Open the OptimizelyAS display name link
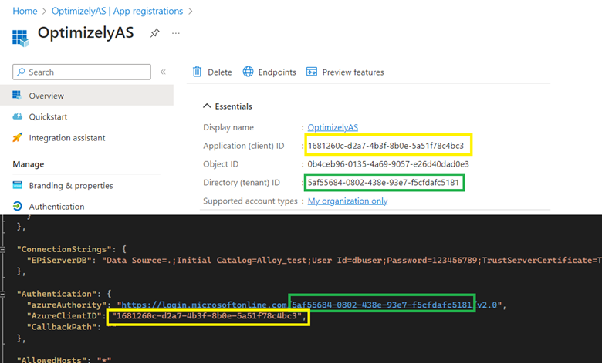 333,127
